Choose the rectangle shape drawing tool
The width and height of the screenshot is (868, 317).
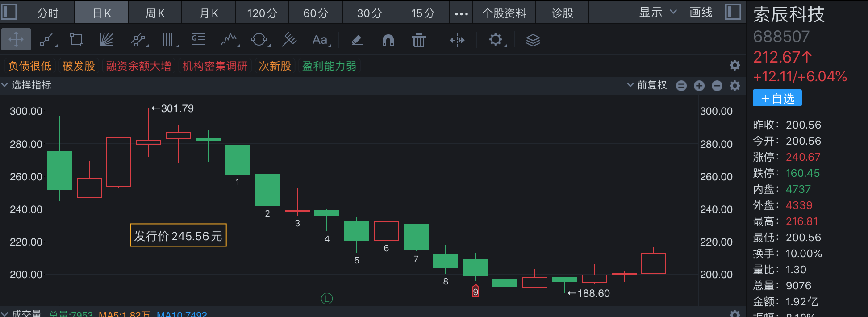[77, 40]
